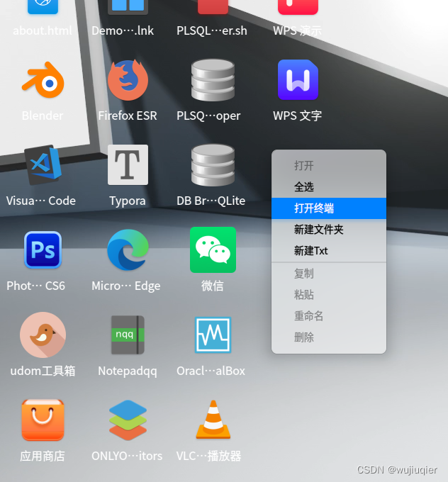
Task: Select the PLSQ…oper database icon
Action: [213, 80]
